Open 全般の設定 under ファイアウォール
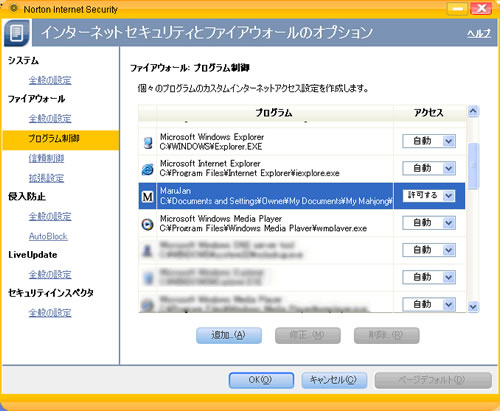 (50, 119)
